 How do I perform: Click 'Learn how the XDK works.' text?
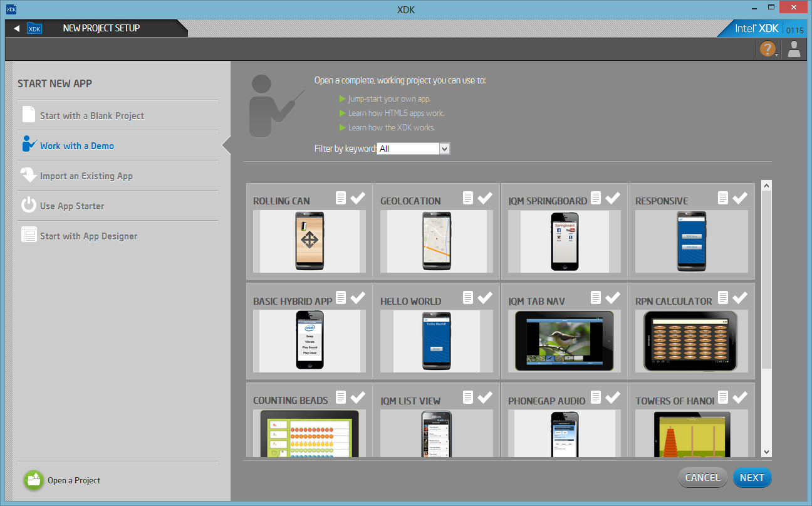[392, 128]
